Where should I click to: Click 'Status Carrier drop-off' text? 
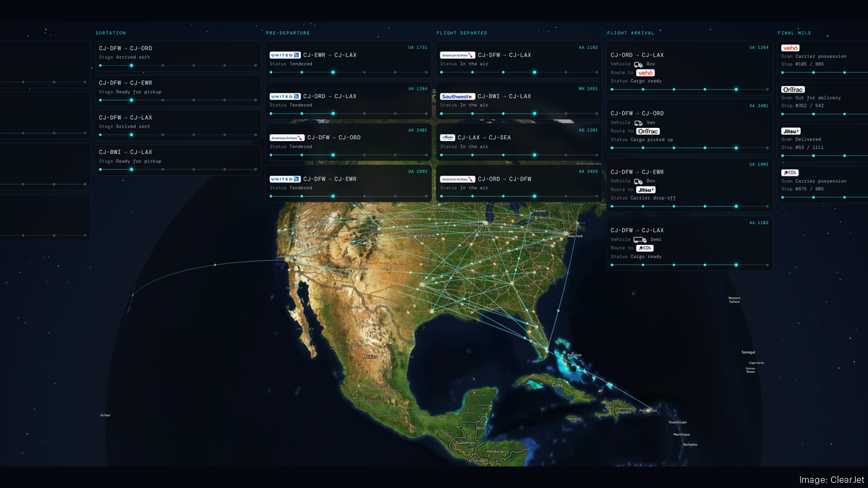[x=643, y=198]
